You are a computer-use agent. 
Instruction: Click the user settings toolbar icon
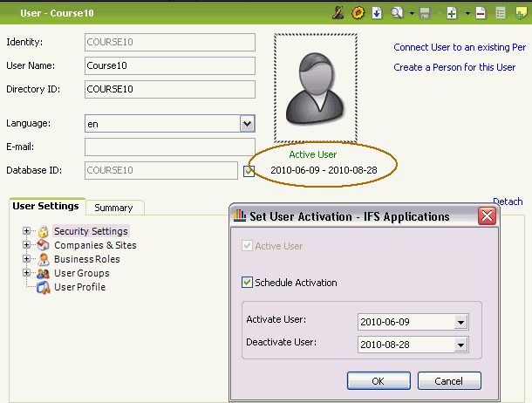tap(338, 13)
